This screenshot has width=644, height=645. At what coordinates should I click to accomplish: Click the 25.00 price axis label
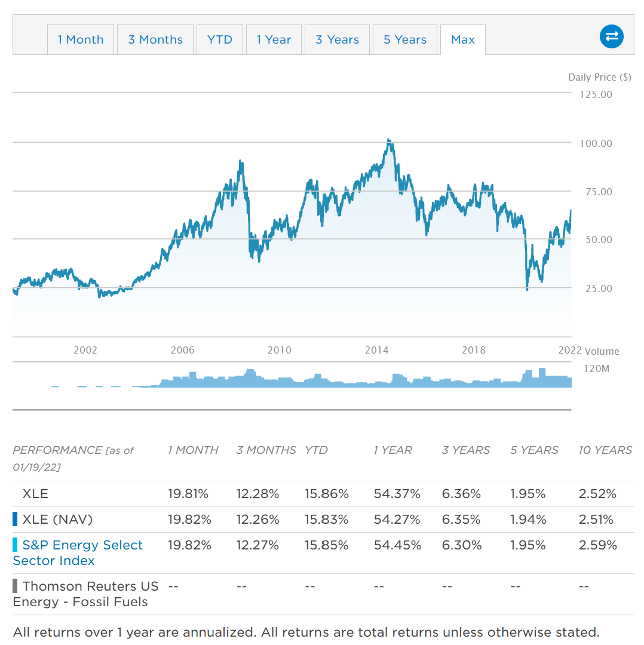(599, 288)
